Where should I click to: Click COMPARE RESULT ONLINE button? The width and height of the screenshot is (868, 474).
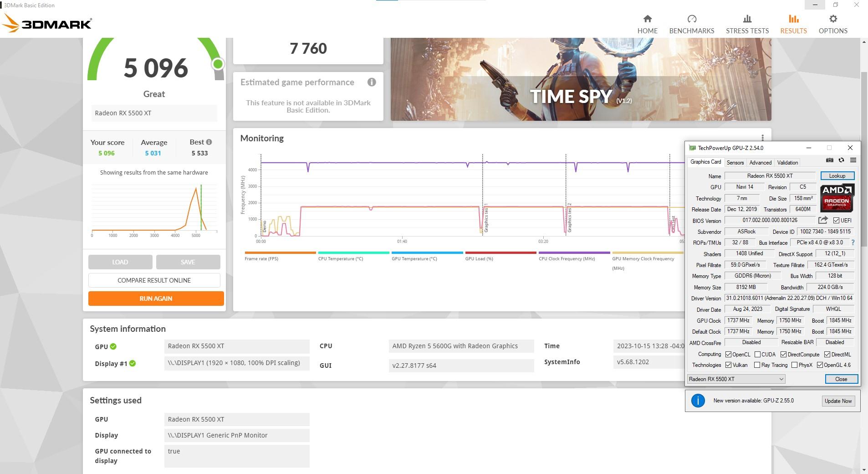coord(154,280)
